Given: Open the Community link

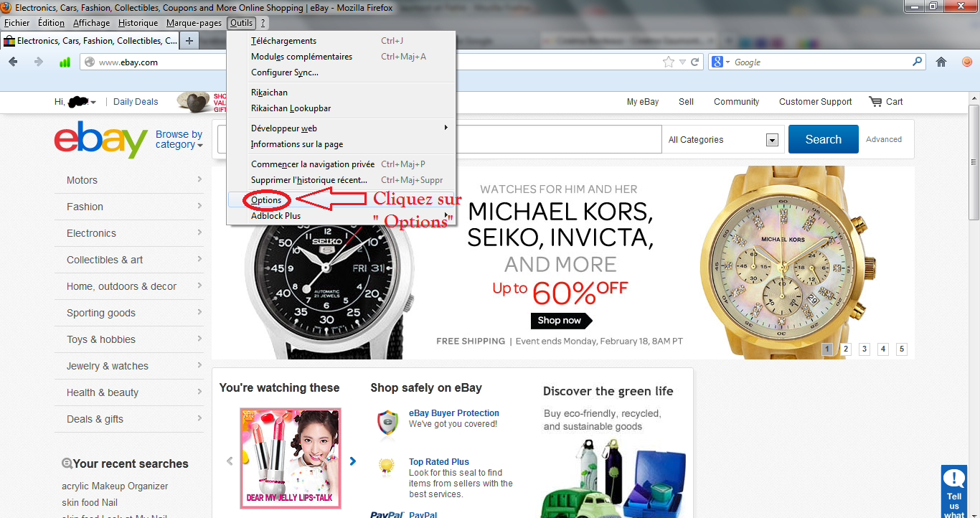Looking at the screenshot, I should [736, 102].
